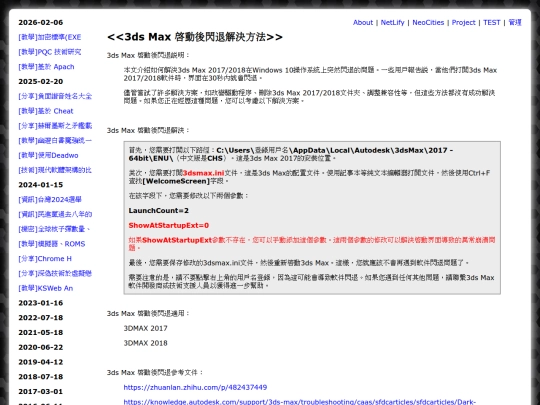Open the sidebar article mentioning Cheat
The height and width of the screenshot is (405, 540).
click(x=46, y=111)
